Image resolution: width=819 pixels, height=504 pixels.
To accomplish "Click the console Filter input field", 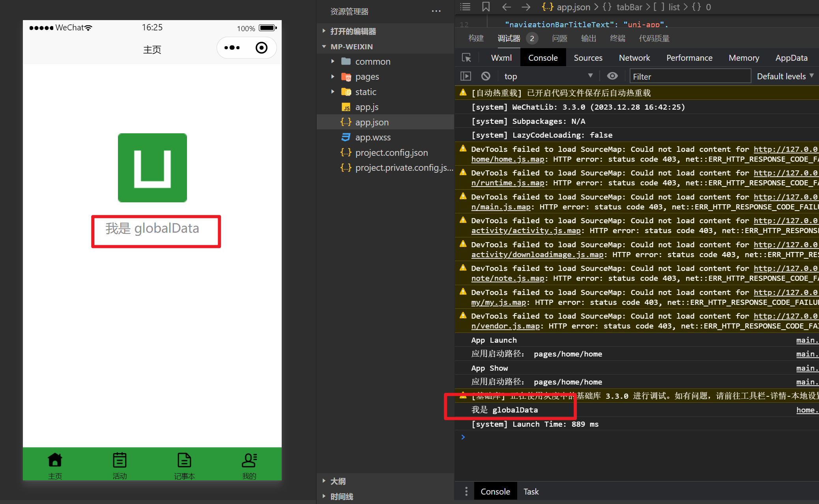I will pyautogui.click(x=690, y=76).
